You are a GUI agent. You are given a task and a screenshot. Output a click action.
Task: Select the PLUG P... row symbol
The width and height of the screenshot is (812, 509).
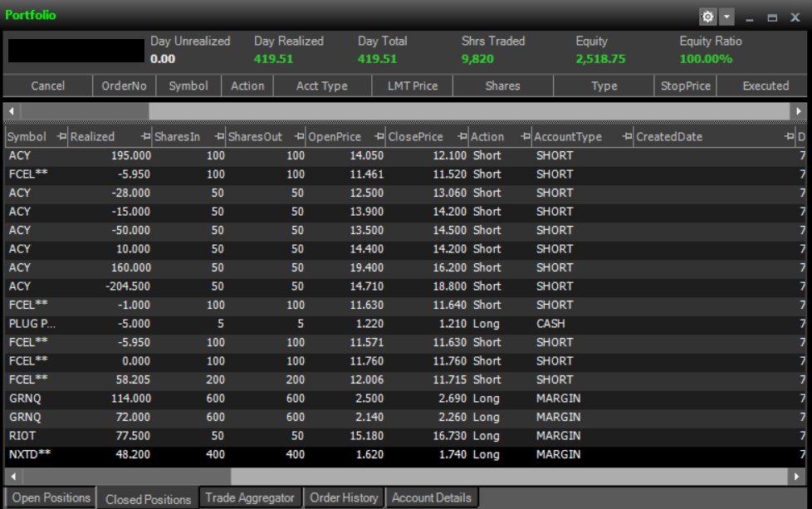pos(32,324)
